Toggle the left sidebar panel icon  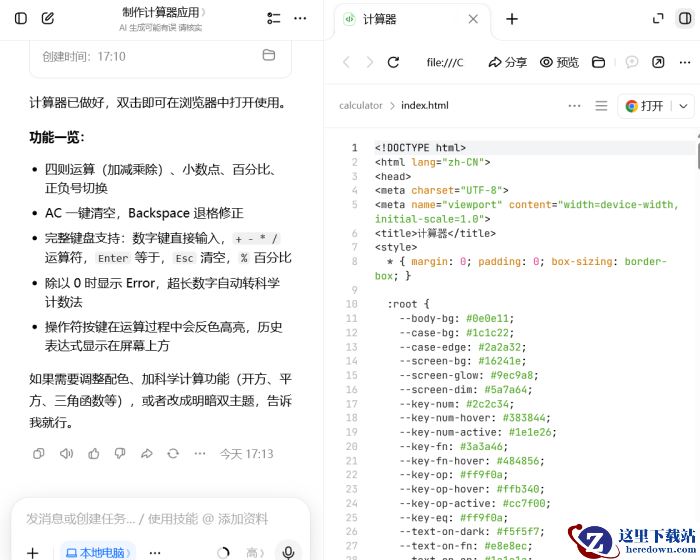point(21,18)
